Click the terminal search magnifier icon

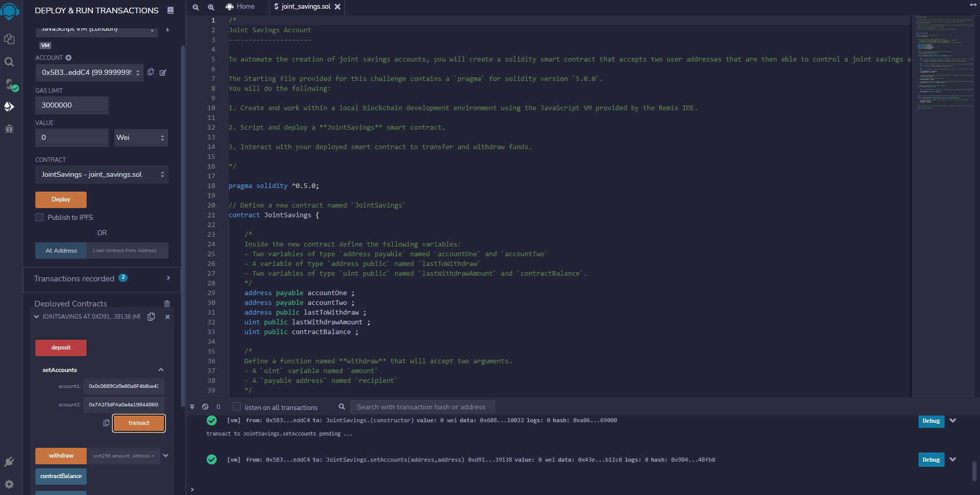coord(342,407)
